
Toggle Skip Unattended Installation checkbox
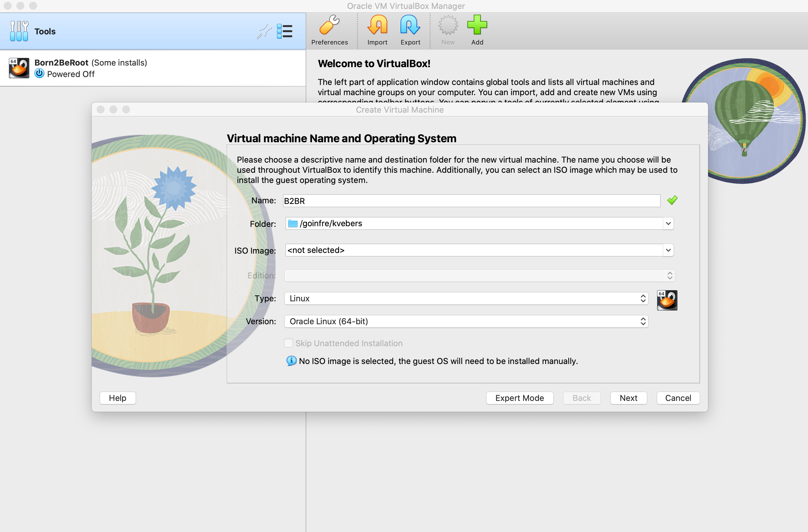(288, 343)
